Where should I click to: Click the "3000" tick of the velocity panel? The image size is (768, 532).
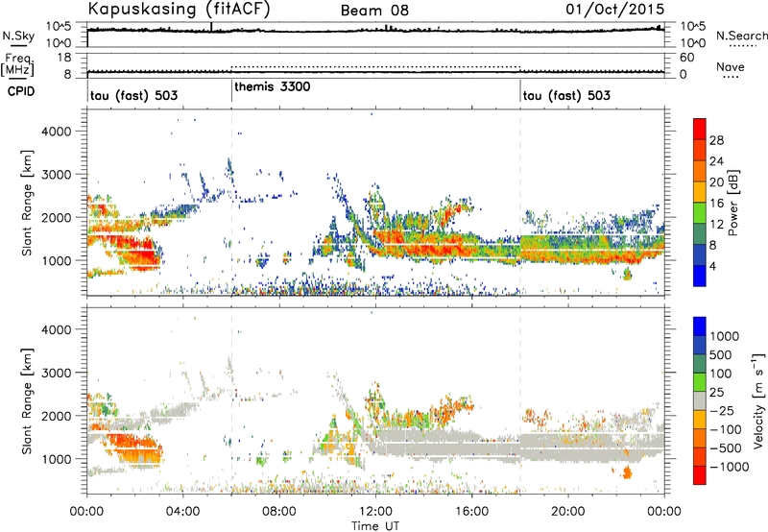click(x=56, y=373)
